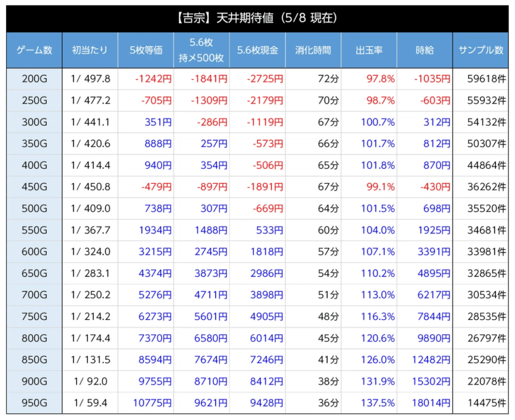
Task: Click the -479円 cell
Action: [x=156, y=187]
